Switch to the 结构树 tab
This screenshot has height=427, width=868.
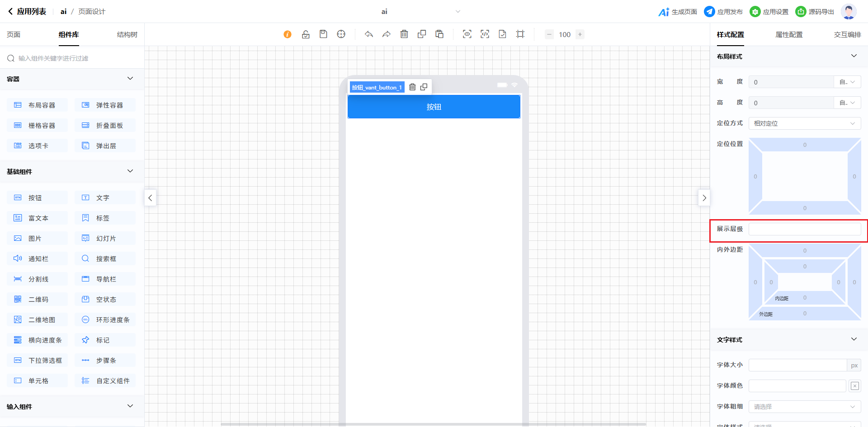[127, 35]
